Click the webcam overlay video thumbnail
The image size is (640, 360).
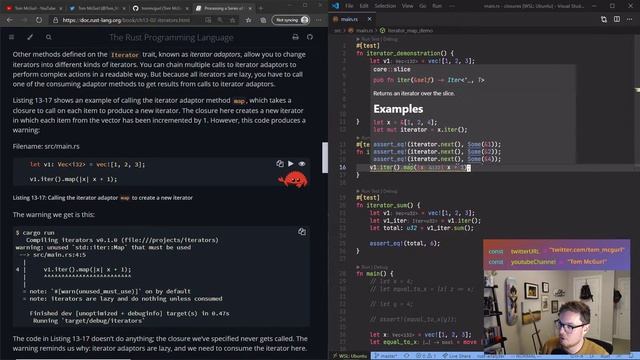pos(557,312)
